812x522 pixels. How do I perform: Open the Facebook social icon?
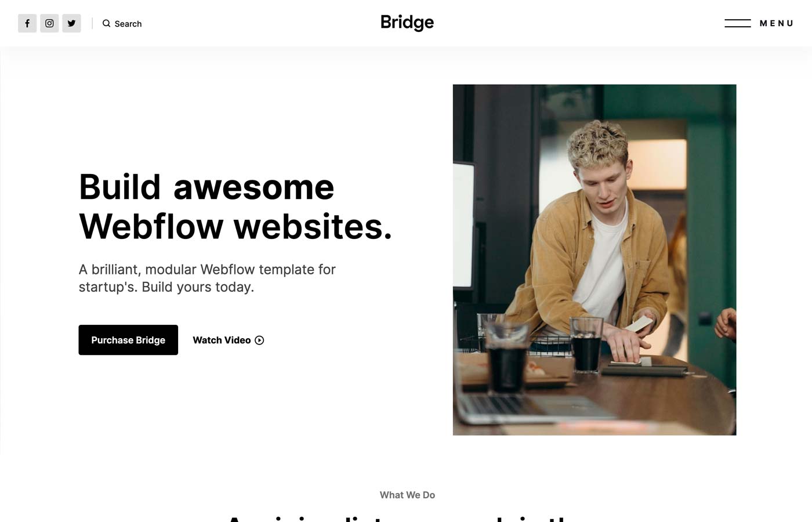tap(27, 23)
